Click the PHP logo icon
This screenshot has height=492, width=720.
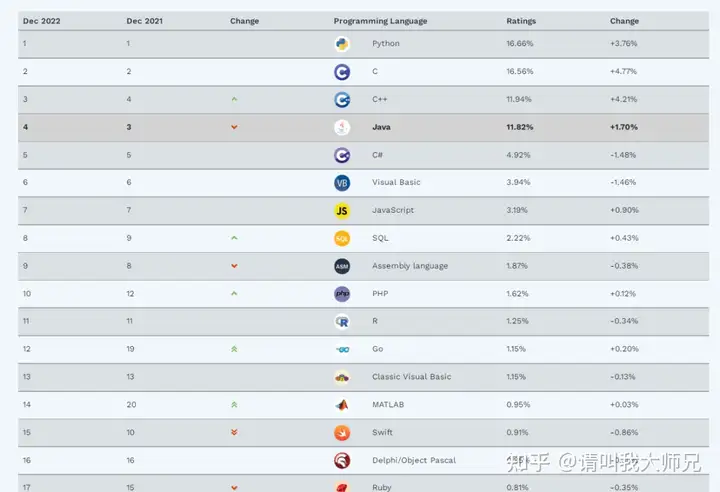pos(342,294)
